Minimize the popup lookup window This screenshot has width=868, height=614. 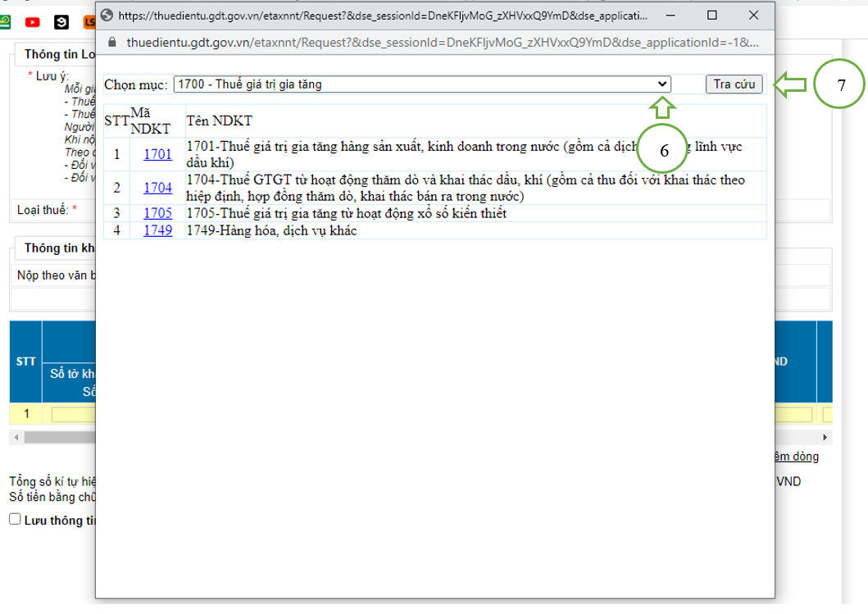(x=670, y=16)
